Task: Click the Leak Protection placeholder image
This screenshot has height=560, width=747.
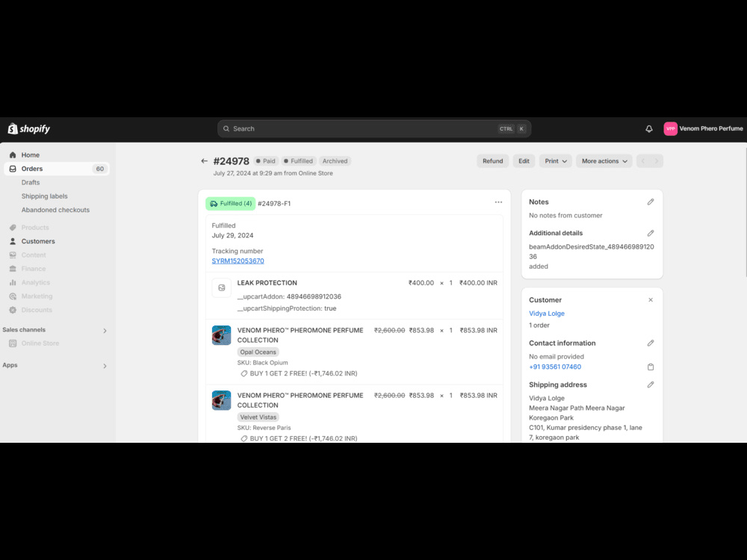Action: [222, 287]
